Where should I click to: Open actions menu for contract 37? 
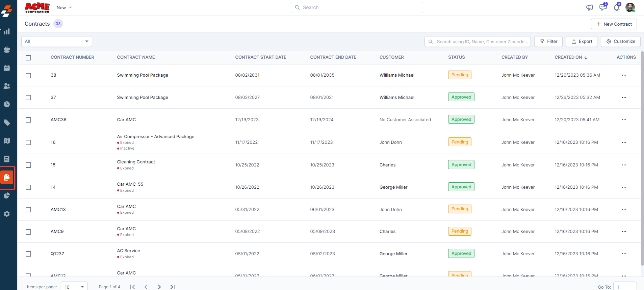click(624, 98)
